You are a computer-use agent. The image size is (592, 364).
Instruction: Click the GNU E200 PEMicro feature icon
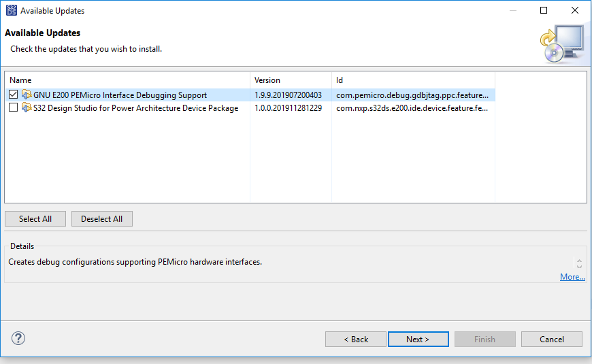click(27, 95)
